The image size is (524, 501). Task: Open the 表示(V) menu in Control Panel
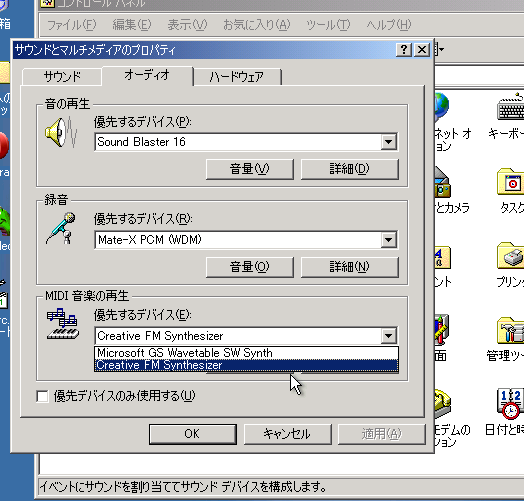pos(187,25)
